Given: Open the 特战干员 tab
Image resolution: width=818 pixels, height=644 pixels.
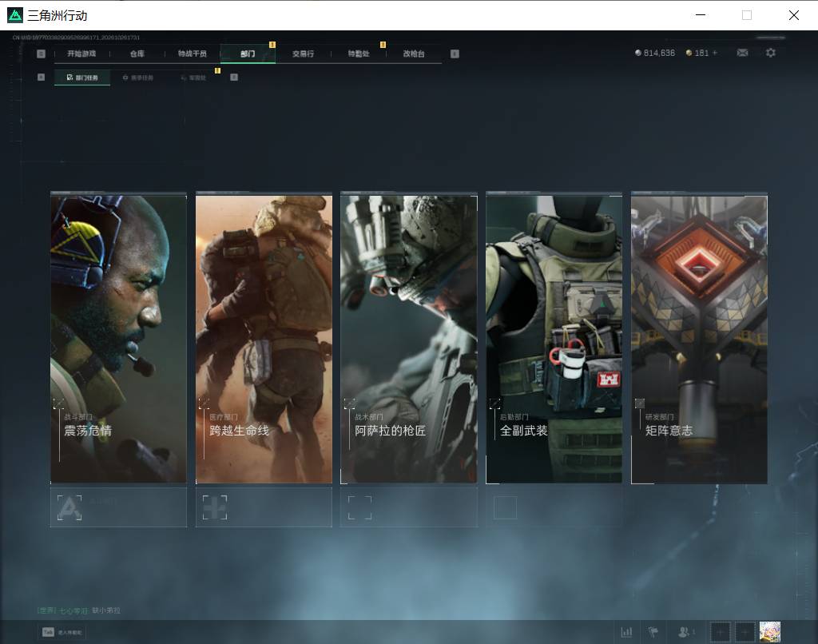Looking at the screenshot, I should (x=193, y=54).
